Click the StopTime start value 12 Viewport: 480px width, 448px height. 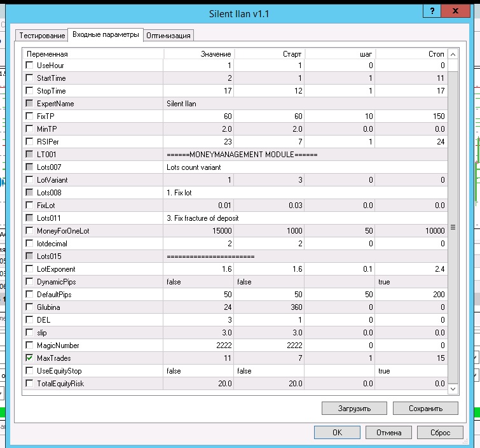[x=269, y=91]
